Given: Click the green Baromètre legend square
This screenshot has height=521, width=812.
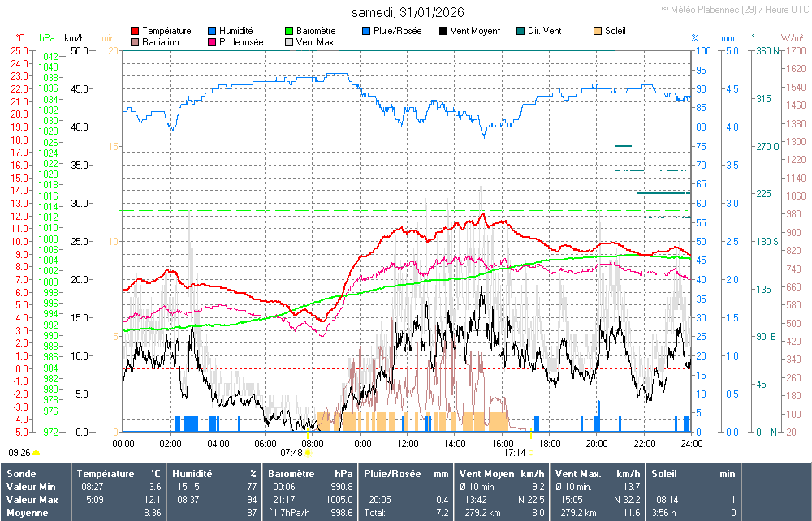Looking at the screenshot, I should pyautogui.click(x=289, y=31).
